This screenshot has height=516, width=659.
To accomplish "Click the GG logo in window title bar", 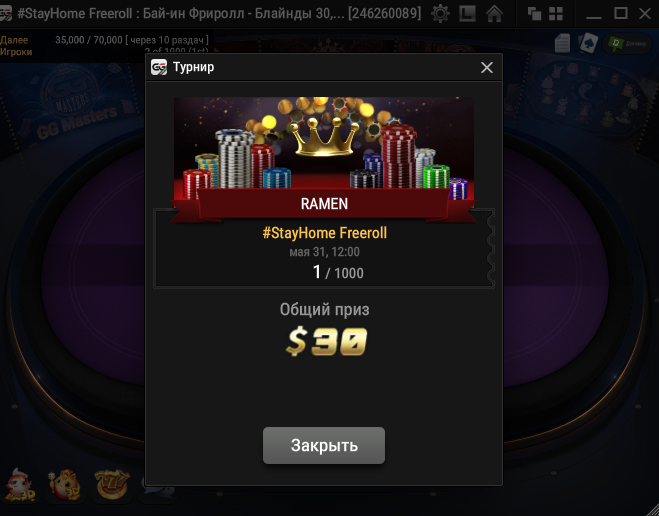I will [6, 14].
